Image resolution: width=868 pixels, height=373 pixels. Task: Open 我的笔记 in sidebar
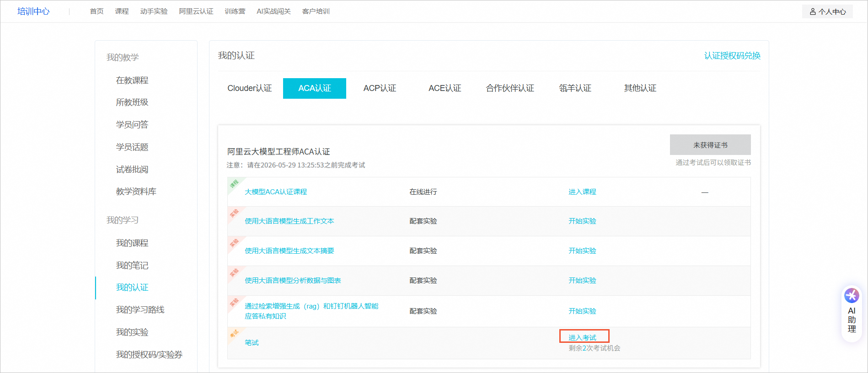132,266
